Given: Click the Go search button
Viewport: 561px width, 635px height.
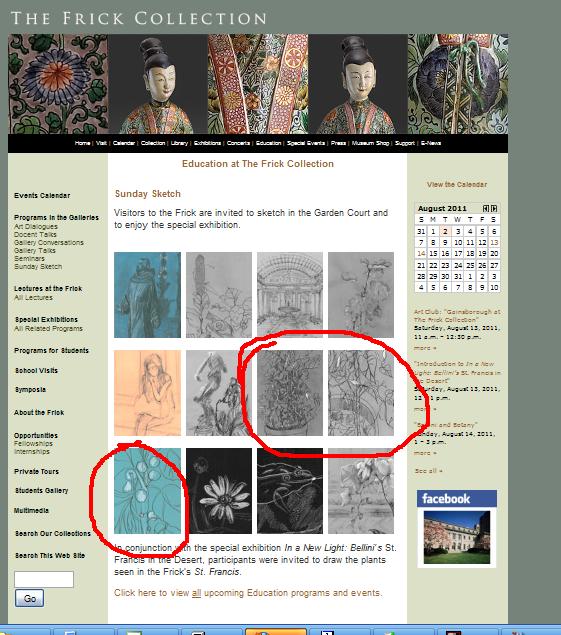Looking at the screenshot, I should (29, 598).
